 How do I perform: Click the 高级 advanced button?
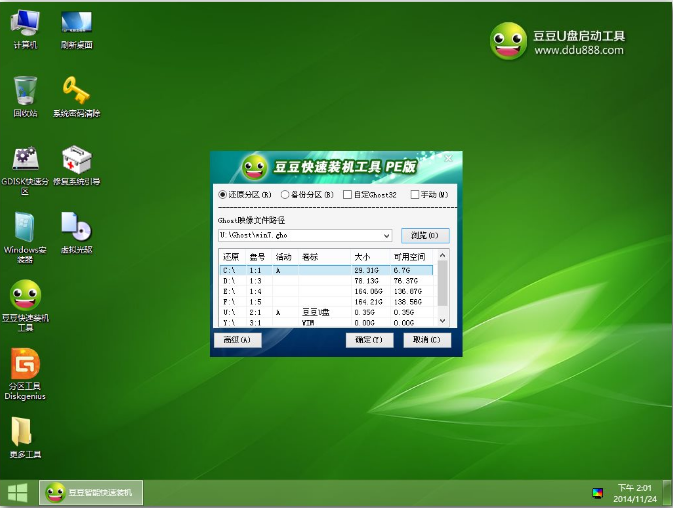(x=237, y=340)
